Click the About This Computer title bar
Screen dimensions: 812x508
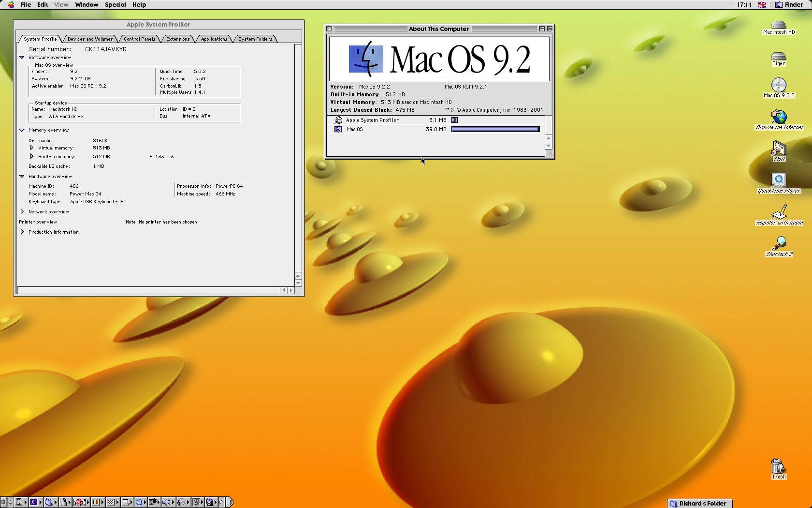[x=439, y=29]
